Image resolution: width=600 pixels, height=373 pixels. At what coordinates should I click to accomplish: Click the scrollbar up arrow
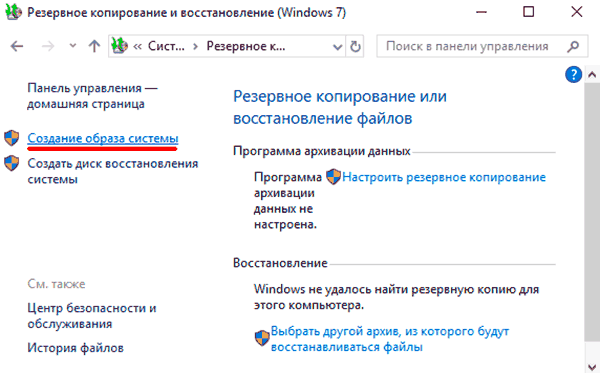click(x=592, y=75)
